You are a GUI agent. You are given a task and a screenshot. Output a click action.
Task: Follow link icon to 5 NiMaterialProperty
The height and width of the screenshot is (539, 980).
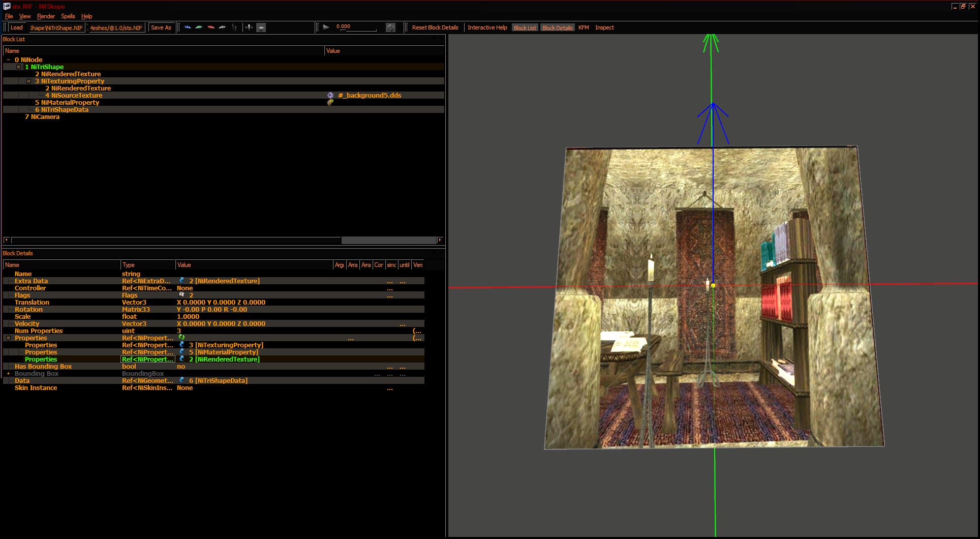[x=181, y=352]
